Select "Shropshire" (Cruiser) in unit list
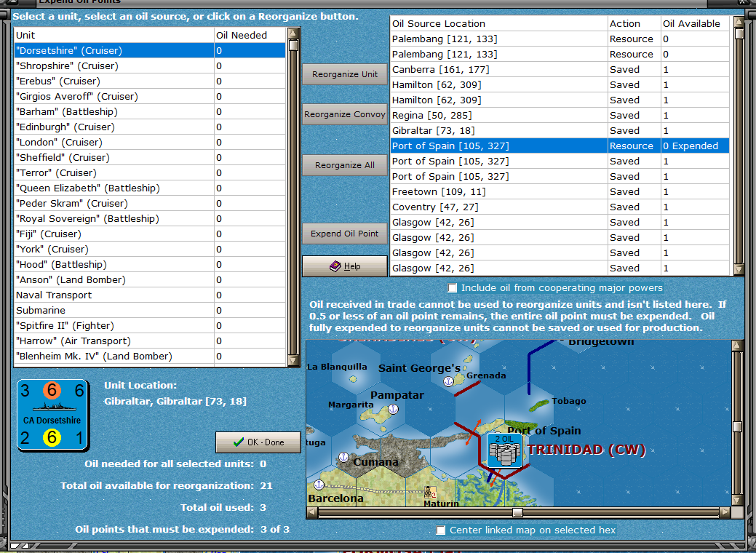Image resolution: width=756 pixels, height=553 pixels. [x=150, y=66]
